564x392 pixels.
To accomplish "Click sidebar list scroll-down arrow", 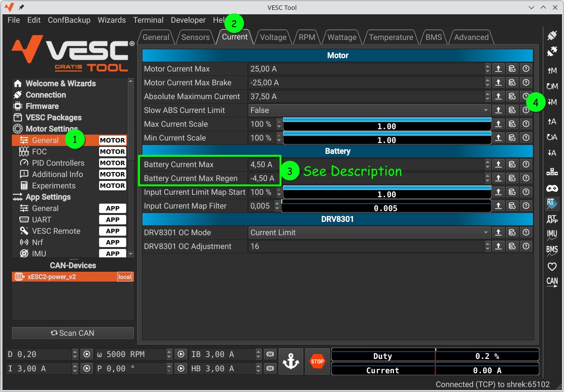I will coord(131,254).
